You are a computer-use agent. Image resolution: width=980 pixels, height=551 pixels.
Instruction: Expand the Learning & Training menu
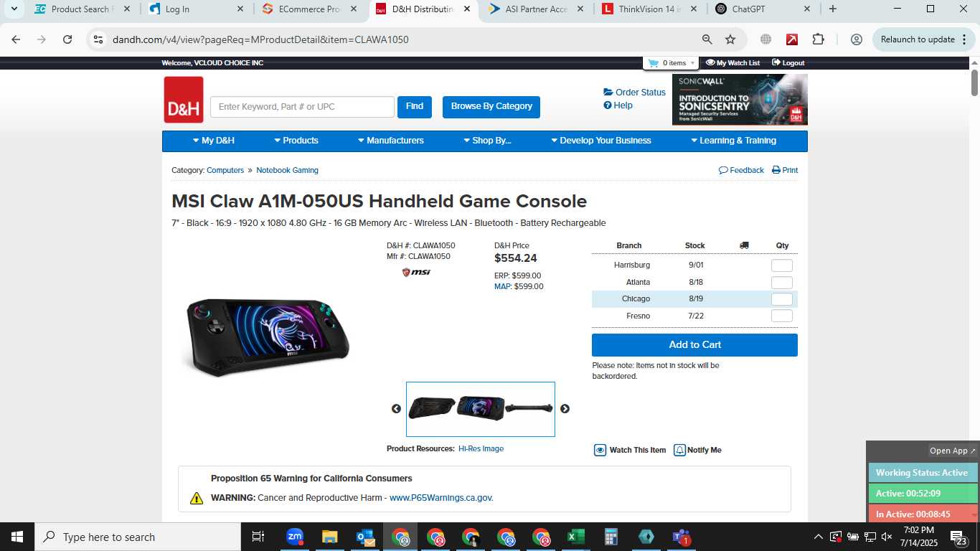pos(733,141)
